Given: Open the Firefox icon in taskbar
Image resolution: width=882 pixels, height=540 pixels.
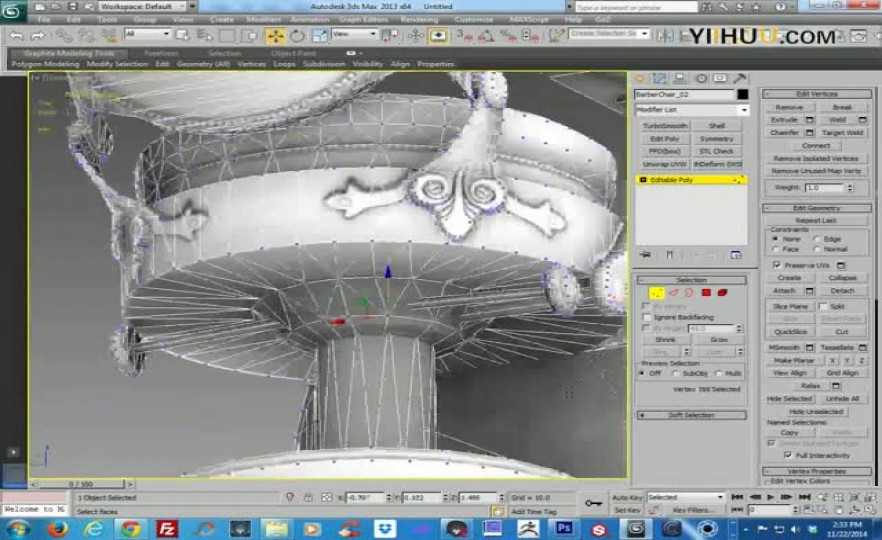Looking at the screenshot, I should click(x=57, y=529).
